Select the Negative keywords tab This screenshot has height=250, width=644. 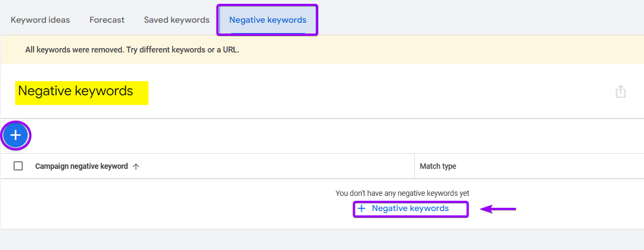click(268, 20)
